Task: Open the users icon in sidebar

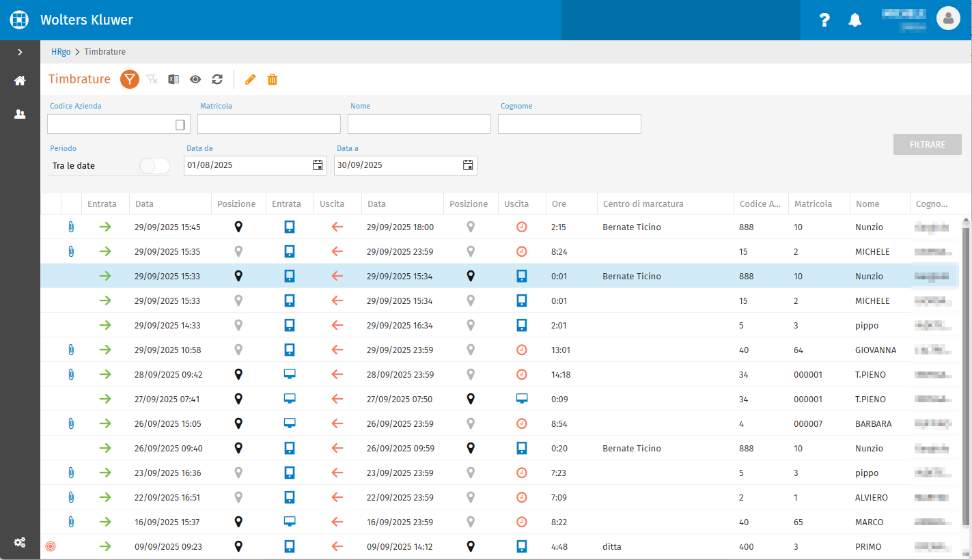Action: [x=20, y=114]
